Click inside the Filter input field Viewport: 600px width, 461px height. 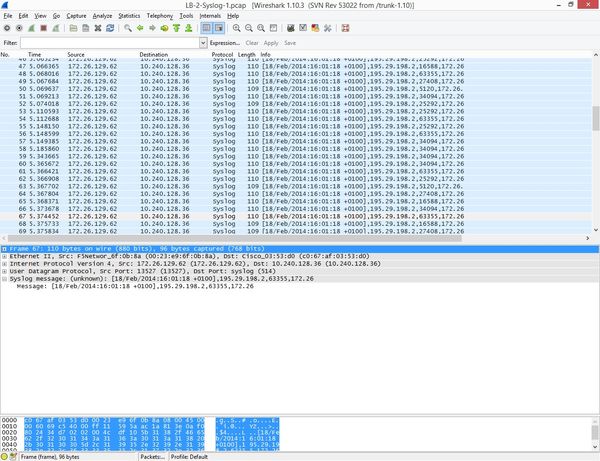pos(110,44)
